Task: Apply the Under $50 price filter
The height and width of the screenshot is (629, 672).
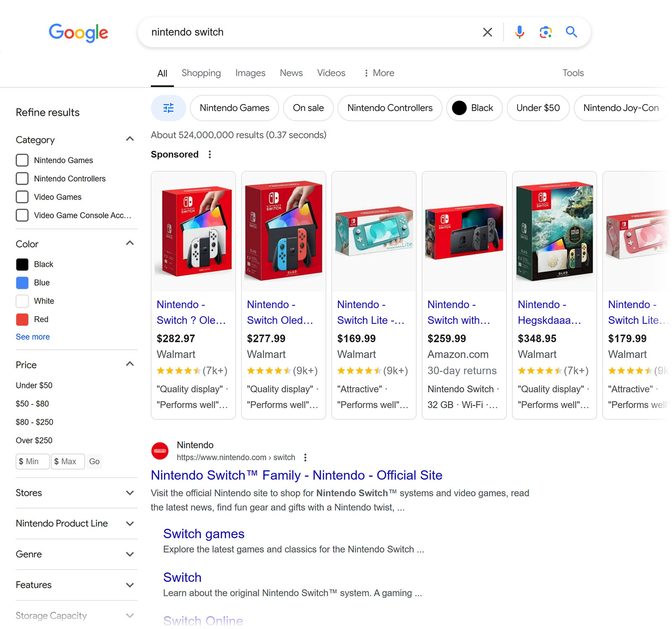Action: click(34, 385)
